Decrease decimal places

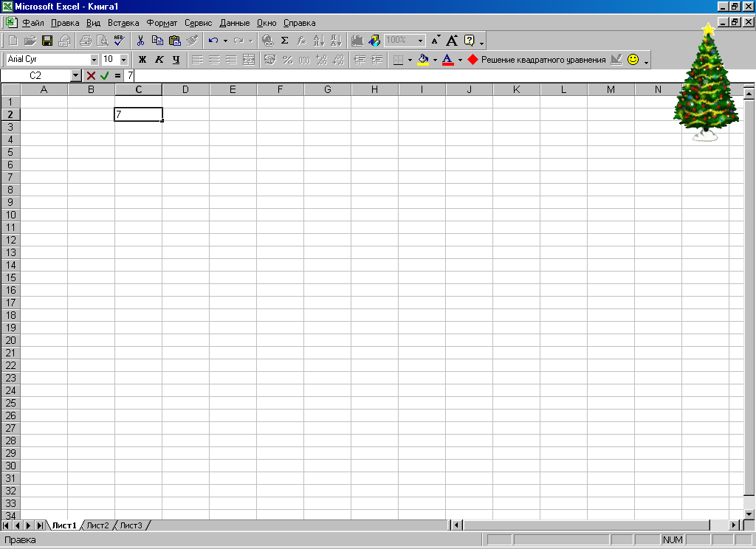(338, 60)
